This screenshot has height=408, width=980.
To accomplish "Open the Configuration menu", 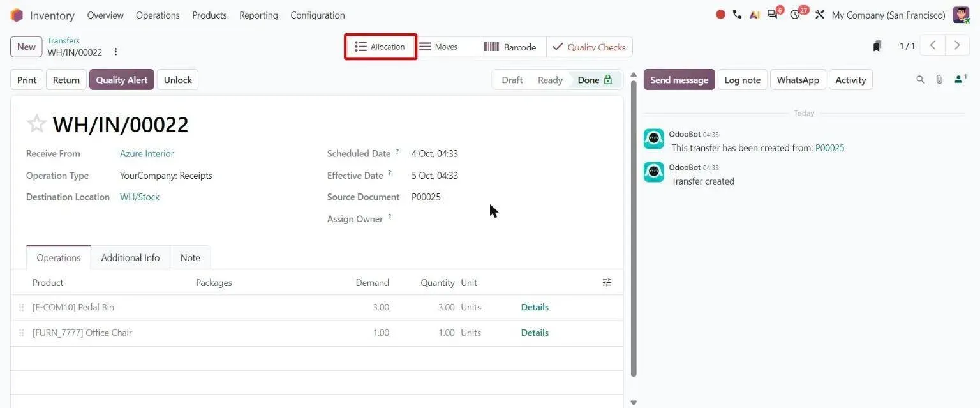I will point(317,15).
